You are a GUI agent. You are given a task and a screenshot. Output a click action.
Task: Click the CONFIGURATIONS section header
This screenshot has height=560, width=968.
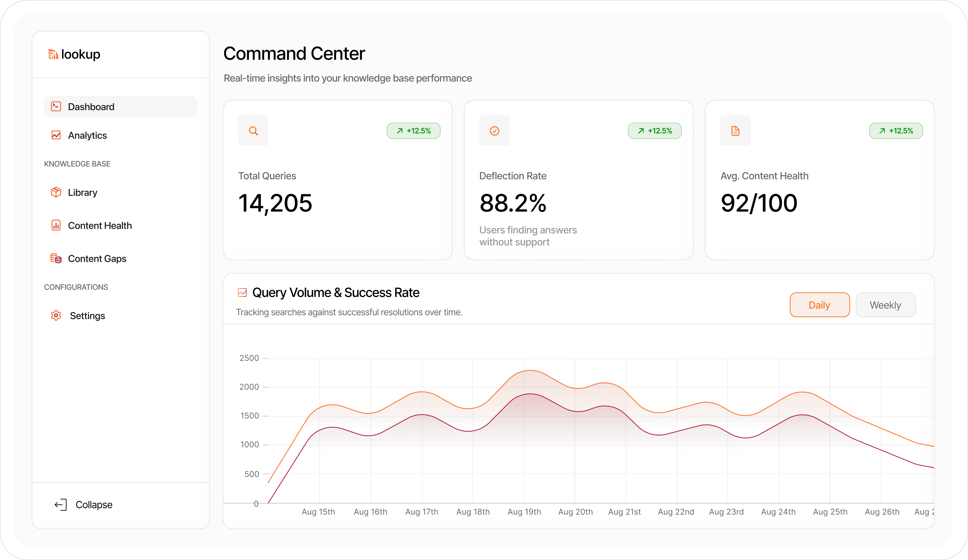coord(76,287)
